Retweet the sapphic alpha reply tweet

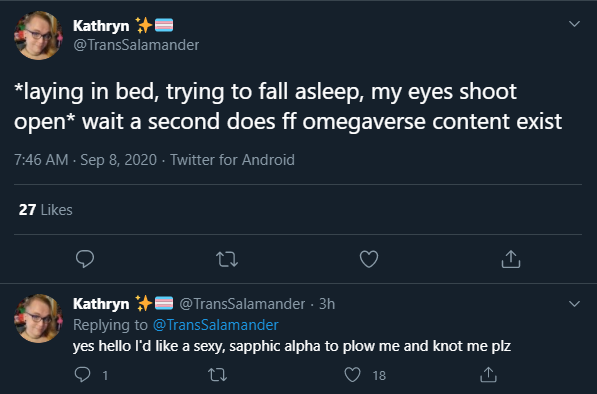pyautogui.click(x=218, y=375)
